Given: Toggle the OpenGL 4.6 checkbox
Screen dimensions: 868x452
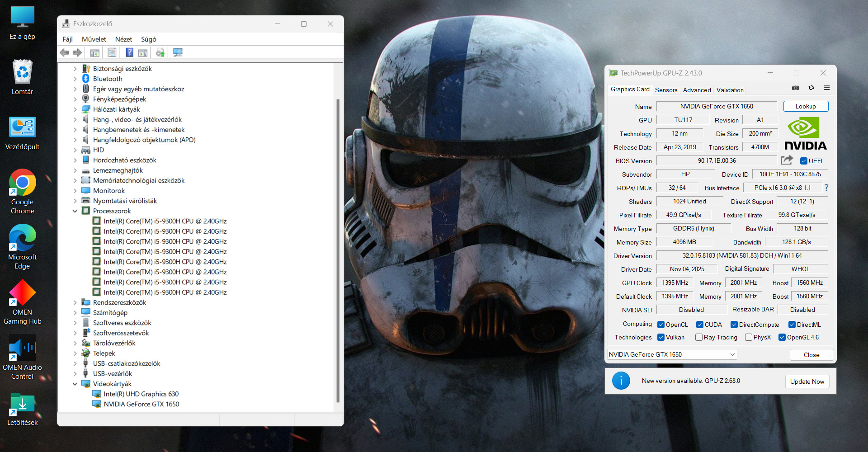Looking at the screenshot, I should [782, 337].
